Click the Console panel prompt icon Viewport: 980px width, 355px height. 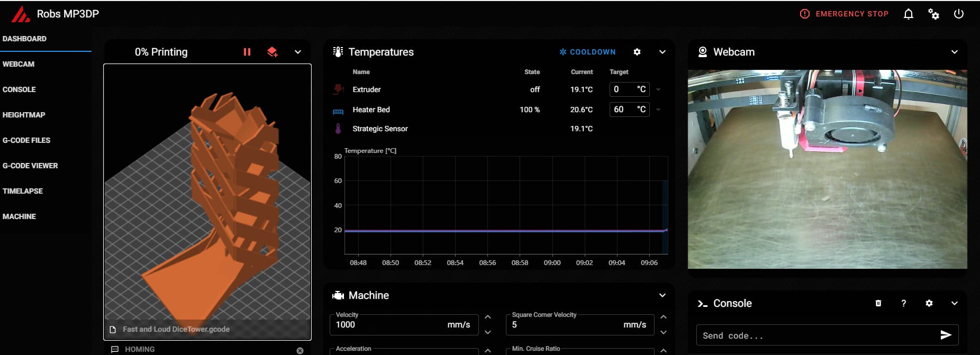pyautogui.click(x=702, y=304)
